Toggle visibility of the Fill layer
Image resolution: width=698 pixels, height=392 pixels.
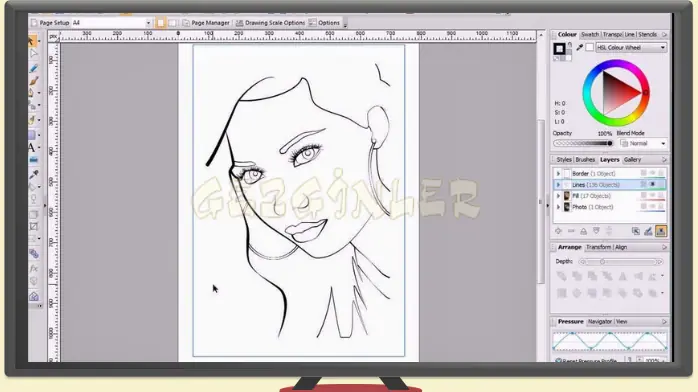(x=653, y=195)
